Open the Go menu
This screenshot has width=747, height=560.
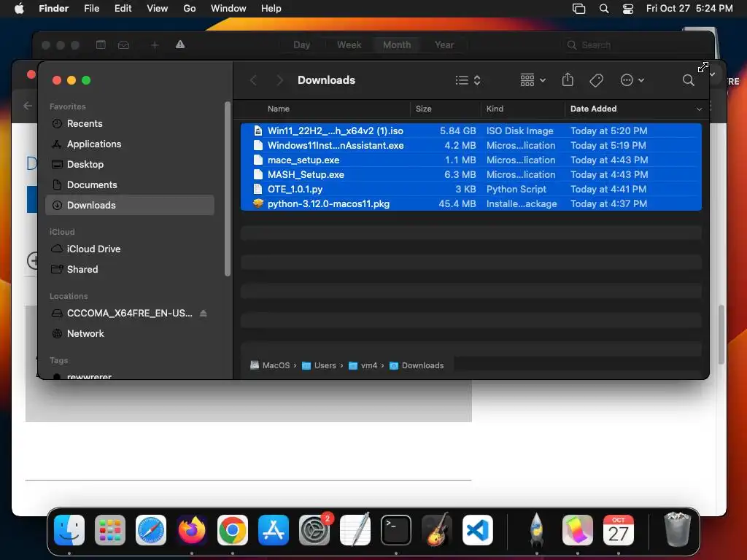[x=189, y=9]
